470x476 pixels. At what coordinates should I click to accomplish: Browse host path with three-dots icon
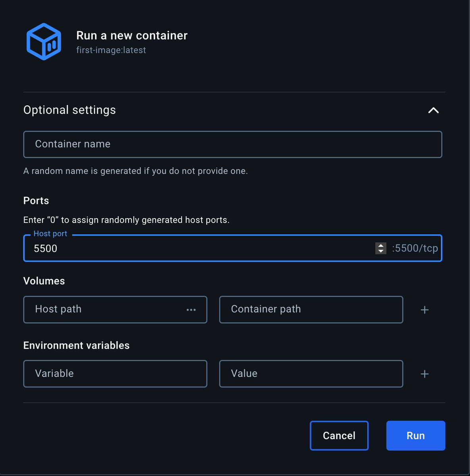(x=191, y=310)
